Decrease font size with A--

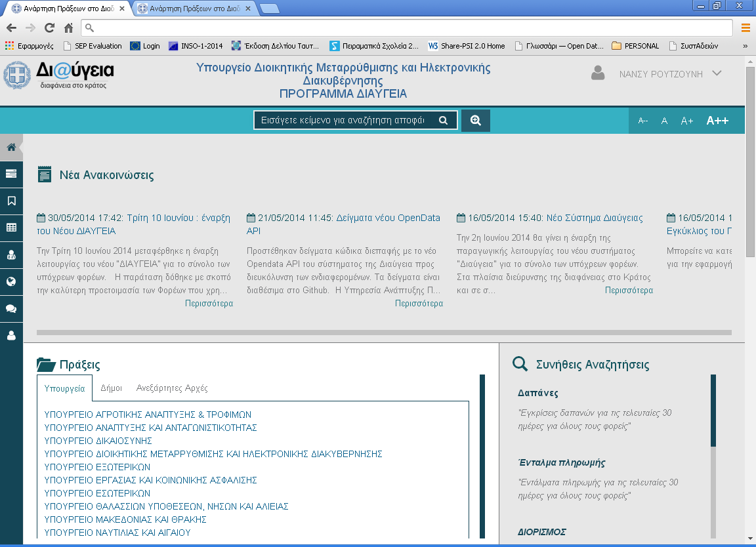tap(642, 121)
